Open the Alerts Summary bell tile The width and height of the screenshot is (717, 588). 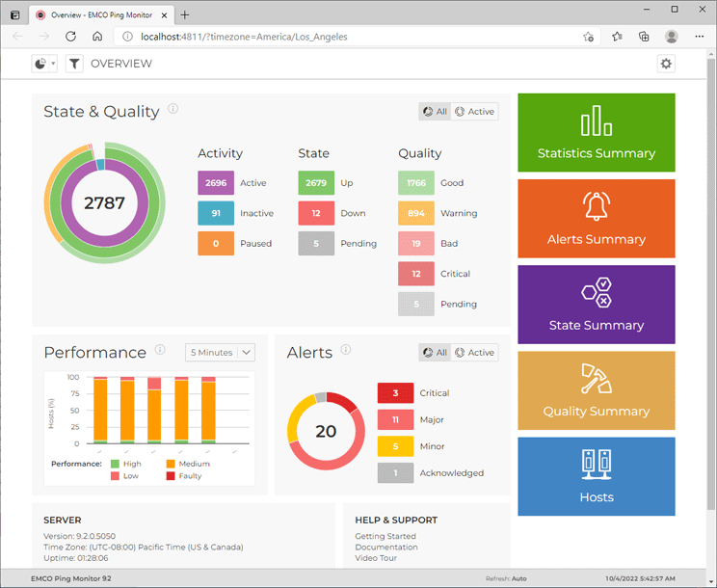point(596,219)
